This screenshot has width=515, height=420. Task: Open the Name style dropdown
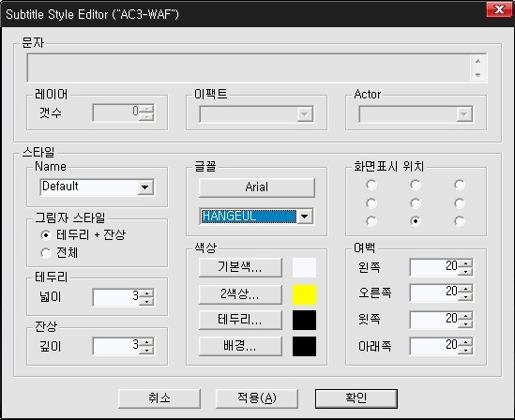tap(144, 187)
